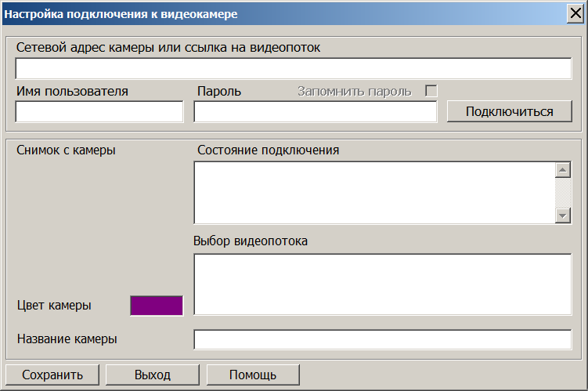Click the Настройка подключения к видеокамере title bar

pos(235,14)
